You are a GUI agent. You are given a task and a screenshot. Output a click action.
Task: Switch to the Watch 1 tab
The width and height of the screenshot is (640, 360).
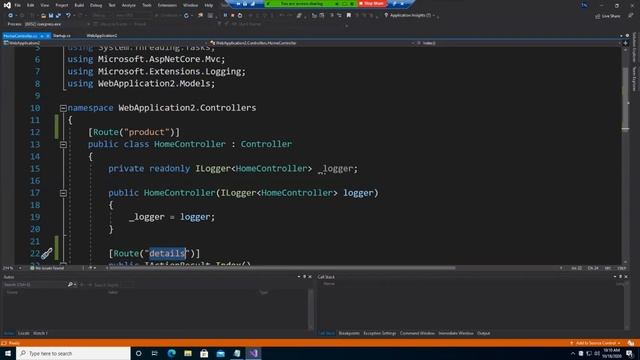tap(40, 333)
